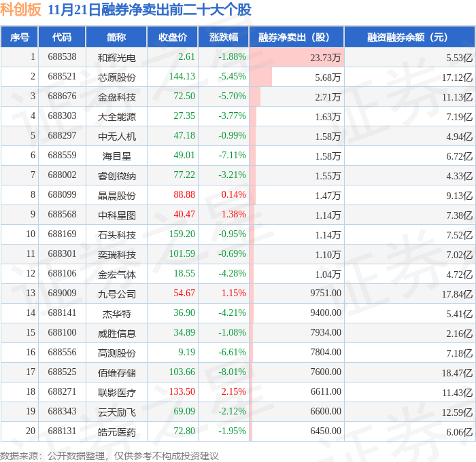
Task: Click change value -3.77%
Action: tap(232, 116)
